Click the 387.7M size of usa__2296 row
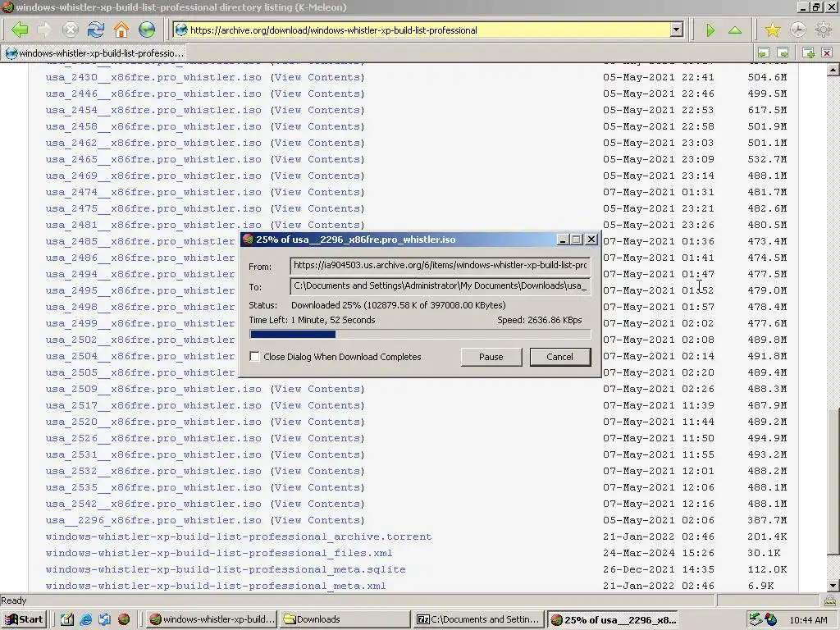Screen dimensions: 840x630 pyautogui.click(x=767, y=520)
